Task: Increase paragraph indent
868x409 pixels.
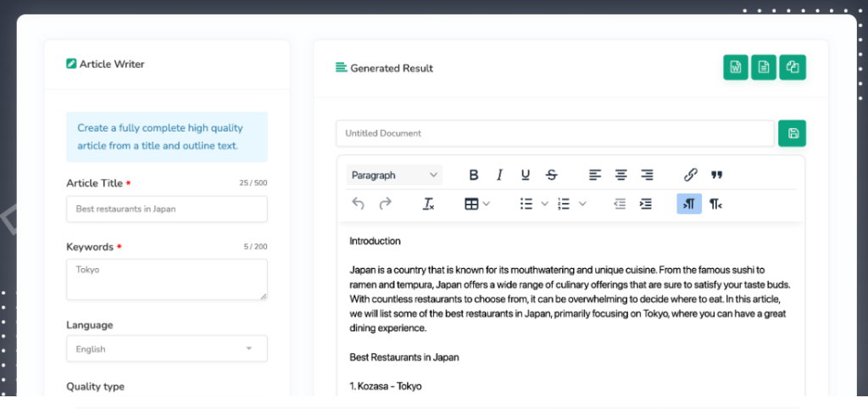Action: pos(646,204)
